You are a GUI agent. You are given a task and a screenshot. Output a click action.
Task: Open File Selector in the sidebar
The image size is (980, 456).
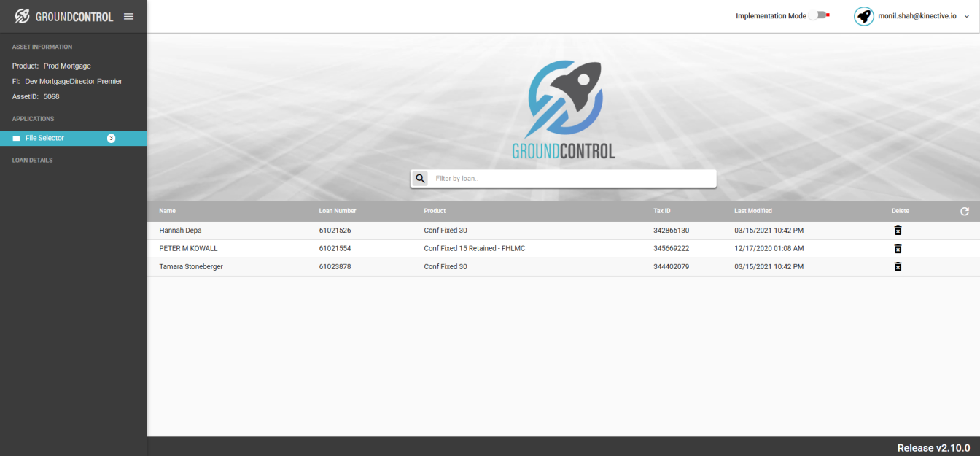(x=74, y=138)
